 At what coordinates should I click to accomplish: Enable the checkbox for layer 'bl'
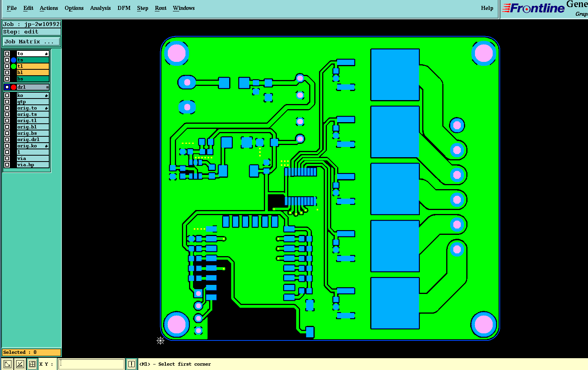(x=7, y=73)
